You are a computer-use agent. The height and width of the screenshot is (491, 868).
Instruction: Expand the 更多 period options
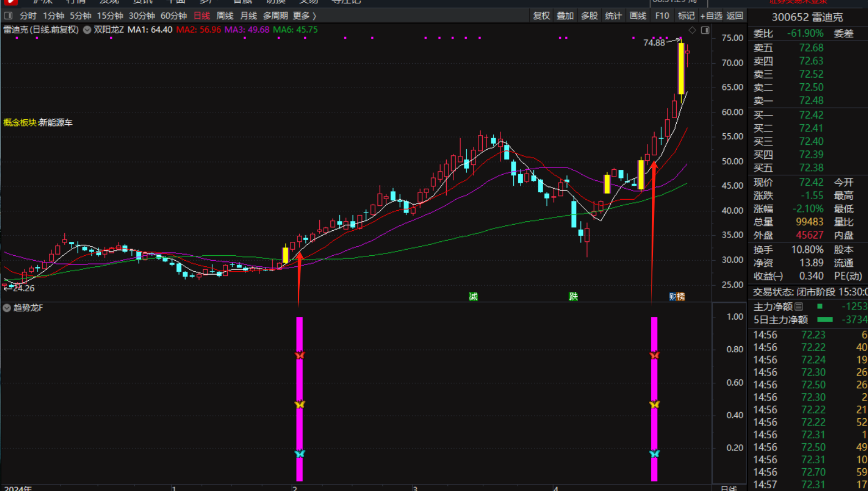pyautogui.click(x=304, y=16)
